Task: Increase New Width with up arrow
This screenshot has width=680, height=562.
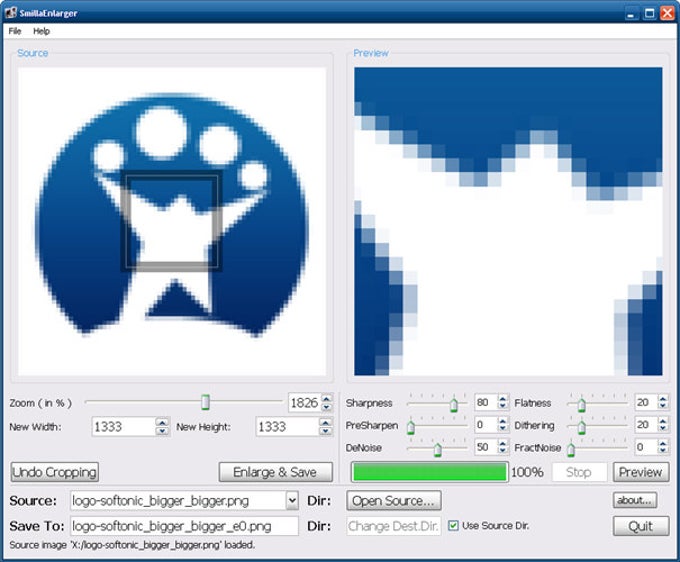Action: click(x=162, y=422)
